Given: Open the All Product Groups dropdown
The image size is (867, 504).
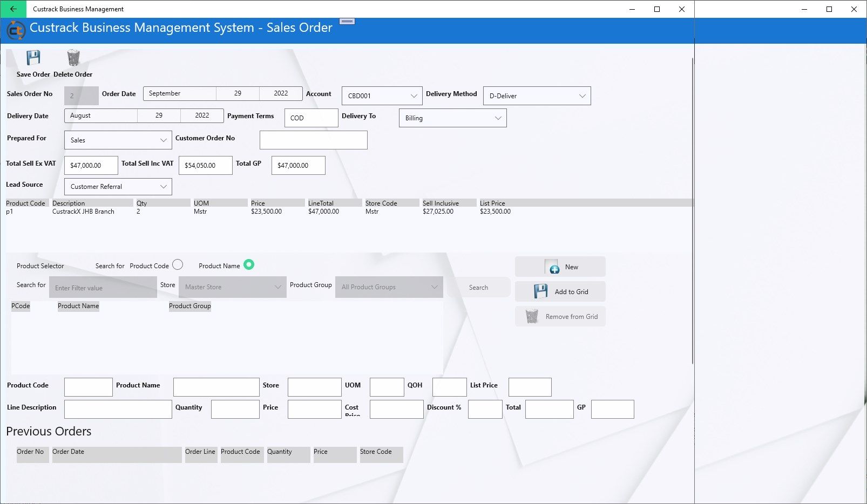Looking at the screenshot, I should [x=389, y=287].
